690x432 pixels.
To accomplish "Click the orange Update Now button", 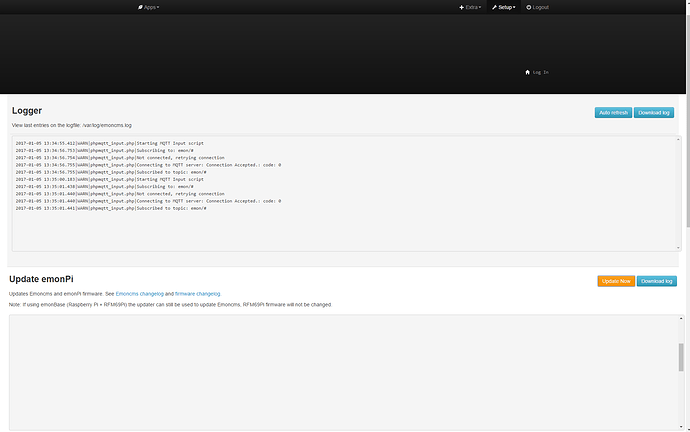I will (x=616, y=281).
